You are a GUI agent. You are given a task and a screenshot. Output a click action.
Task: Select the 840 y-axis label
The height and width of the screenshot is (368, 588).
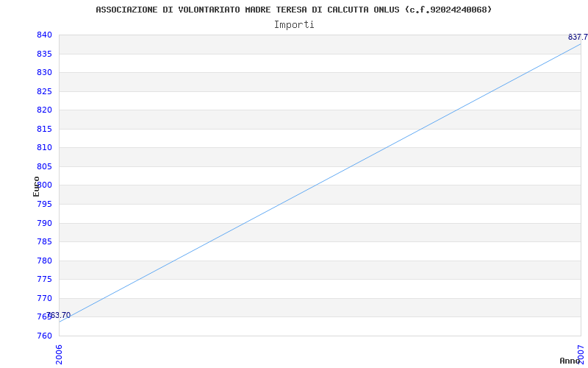coord(44,35)
